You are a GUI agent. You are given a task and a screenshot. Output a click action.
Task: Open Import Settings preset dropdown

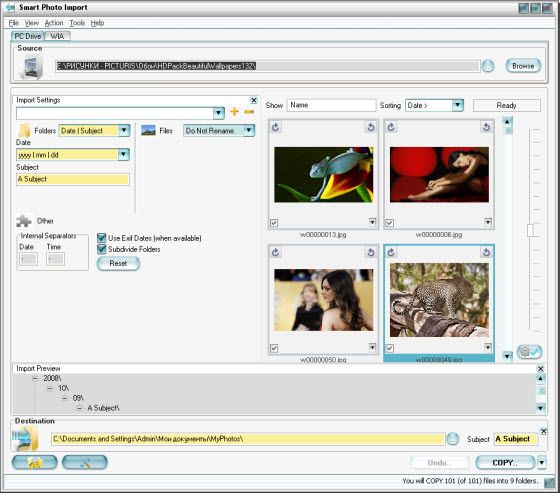pos(219,113)
